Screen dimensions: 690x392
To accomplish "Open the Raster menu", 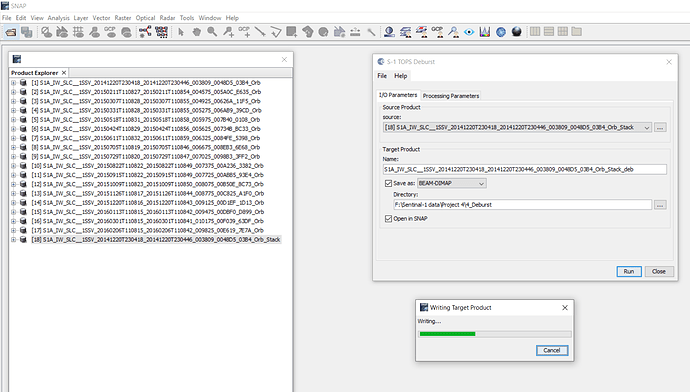I will tap(123, 18).
